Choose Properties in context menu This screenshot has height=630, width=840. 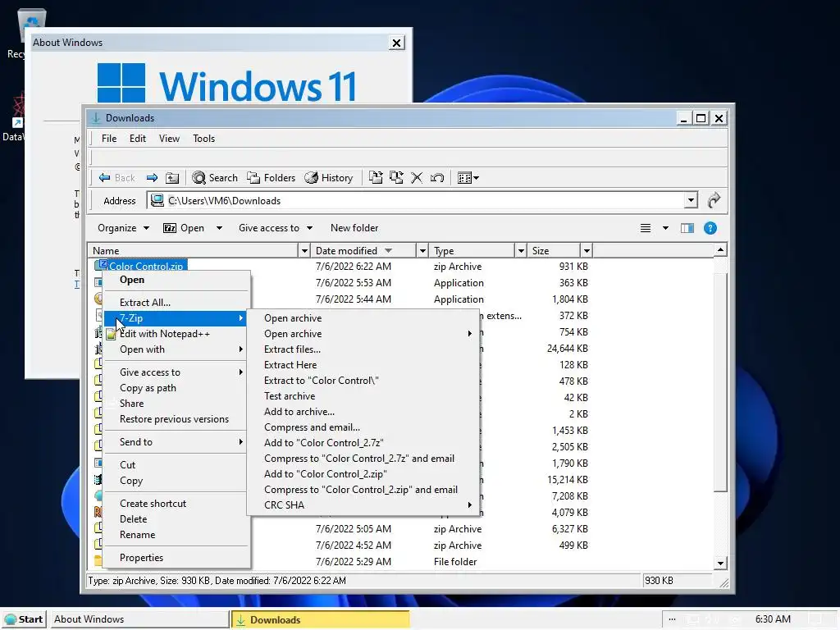coord(177,558)
